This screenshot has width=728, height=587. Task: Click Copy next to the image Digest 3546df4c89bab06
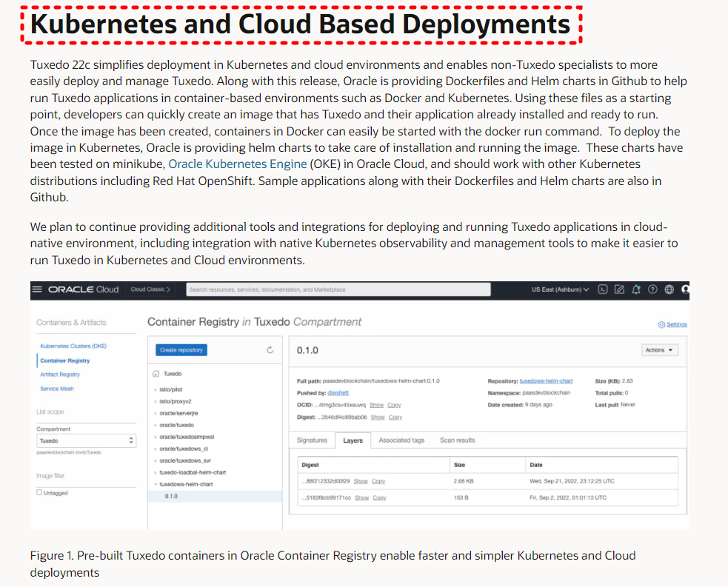pyautogui.click(x=395, y=417)
